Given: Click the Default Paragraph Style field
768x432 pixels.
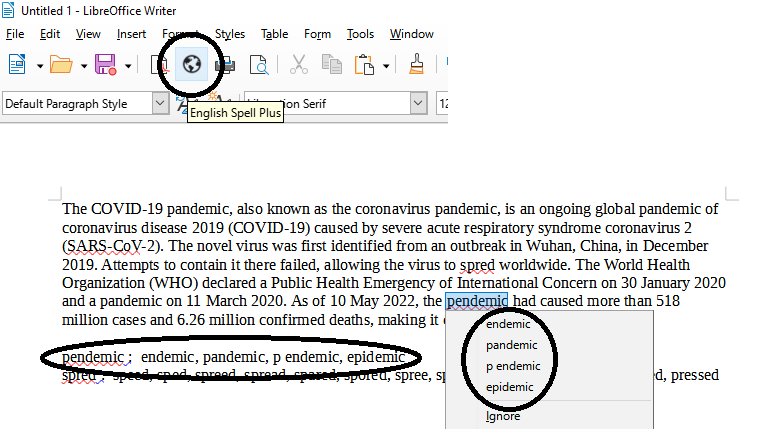Looking at the screenshot, I should [77, 104].
